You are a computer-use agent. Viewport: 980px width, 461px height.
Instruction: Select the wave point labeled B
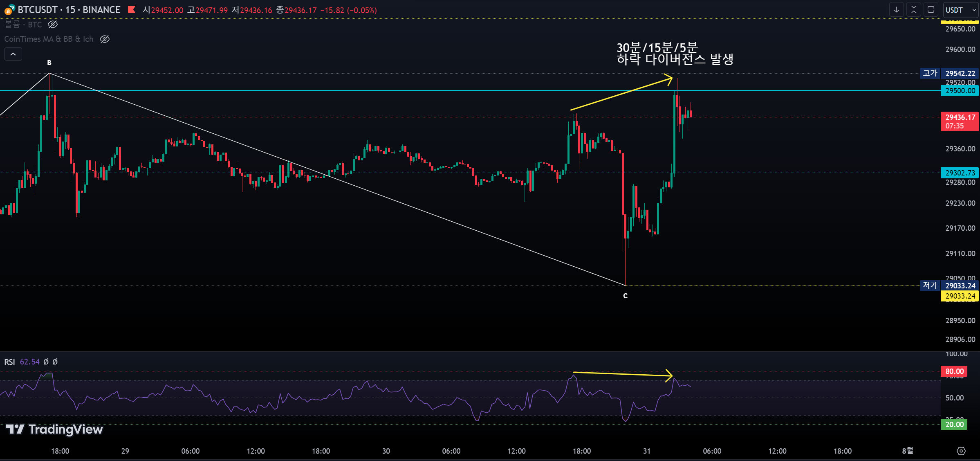point(49,63)
